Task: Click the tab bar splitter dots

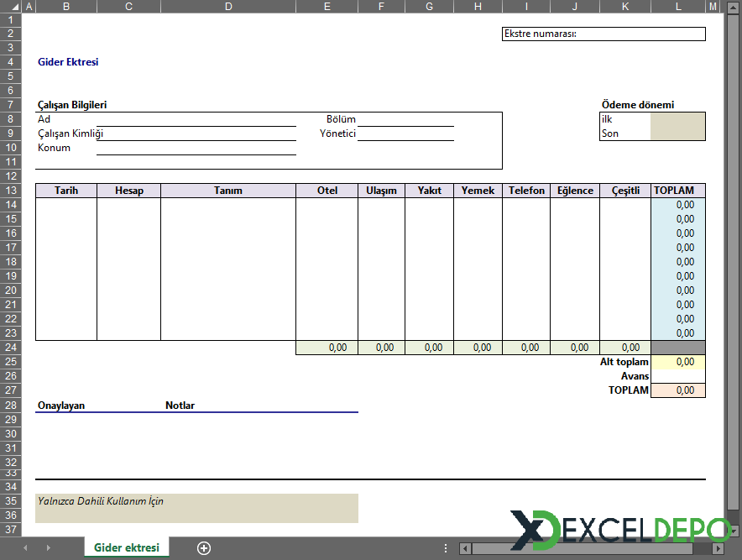Action: coord(446,548)
